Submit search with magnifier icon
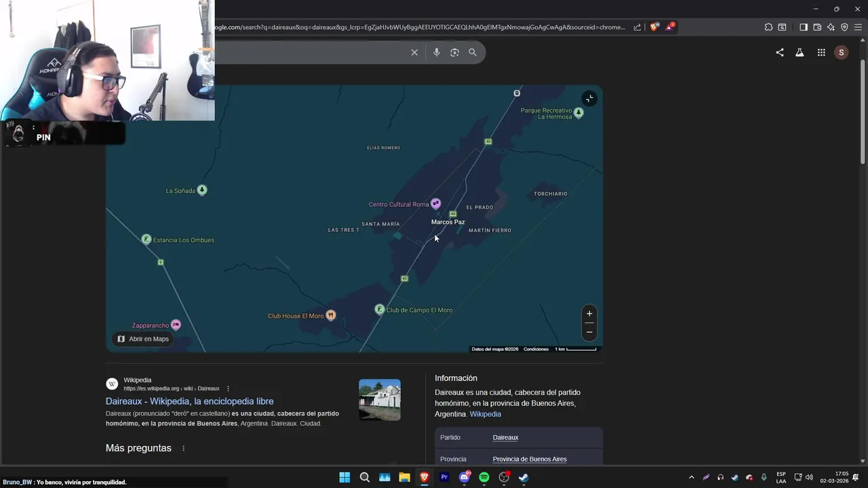 click(473, 52)
